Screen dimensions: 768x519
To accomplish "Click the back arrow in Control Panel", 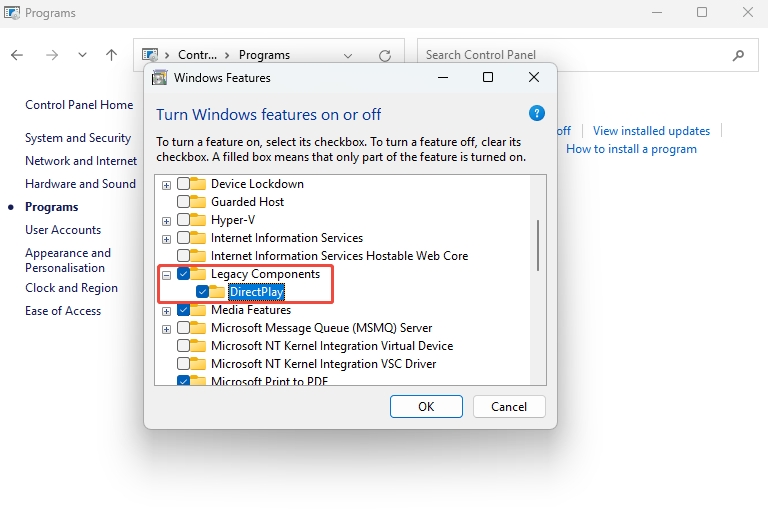I will click(17, 55).
